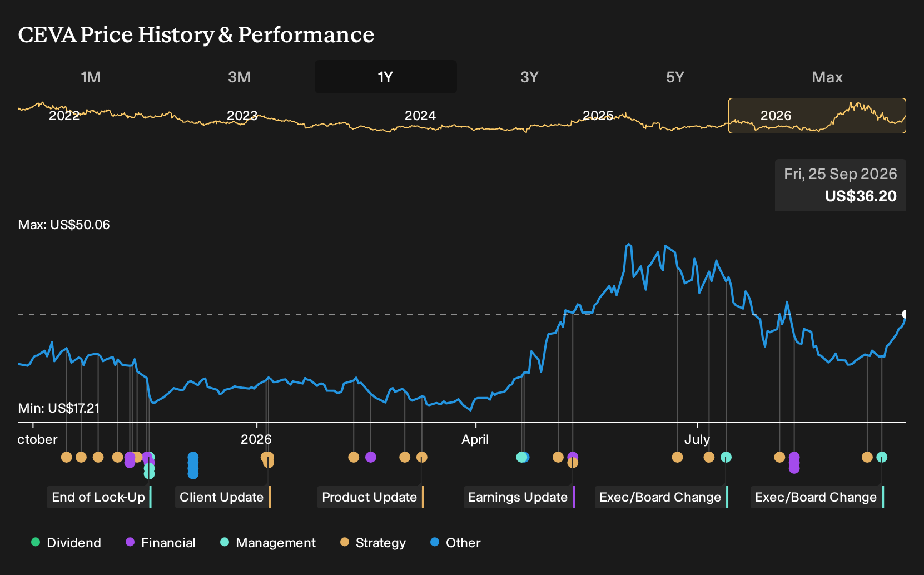
Task: Click the Min: US$17.21 label
Action: point(59,408)
